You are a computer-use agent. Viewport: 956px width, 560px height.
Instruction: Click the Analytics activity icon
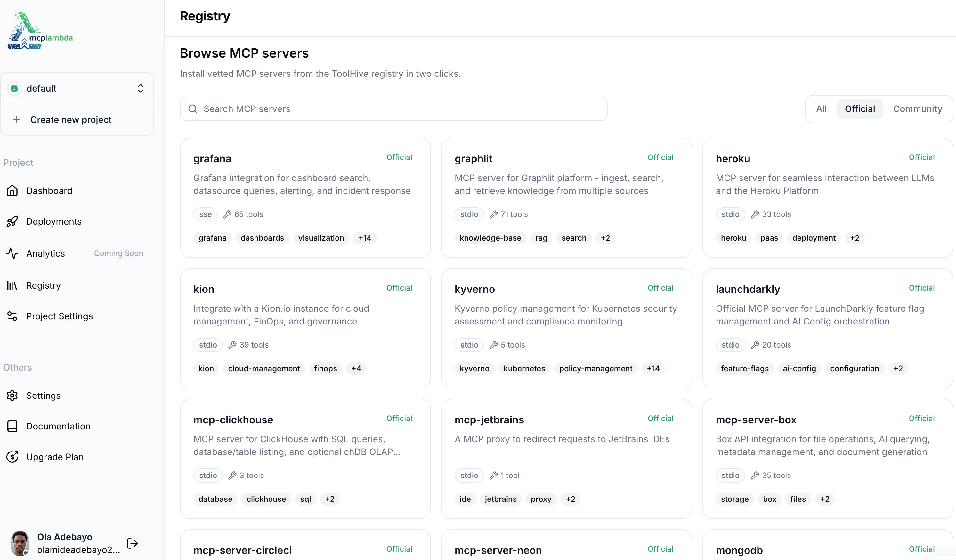coord(12,253)
